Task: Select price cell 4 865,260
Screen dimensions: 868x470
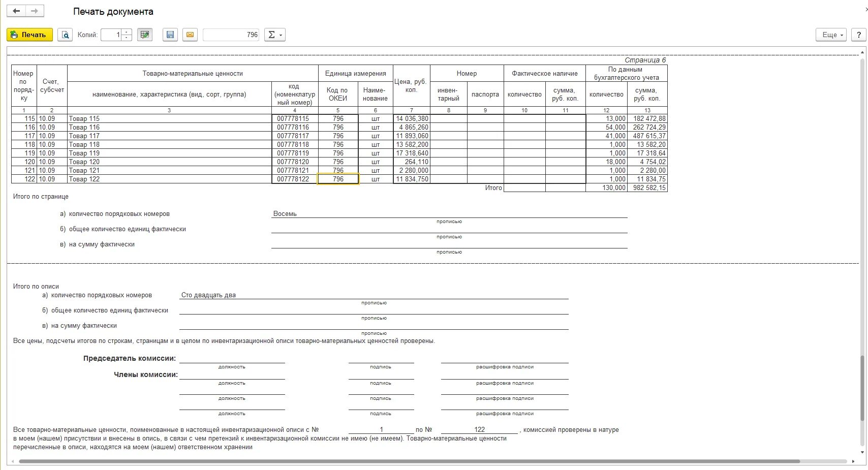Action: tap(412, 127)
